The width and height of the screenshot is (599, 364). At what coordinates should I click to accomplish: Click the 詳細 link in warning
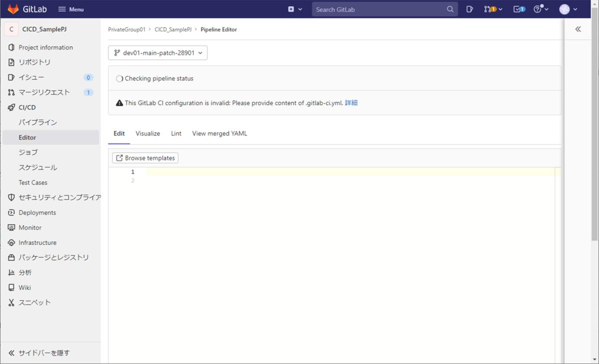(351, 103)
